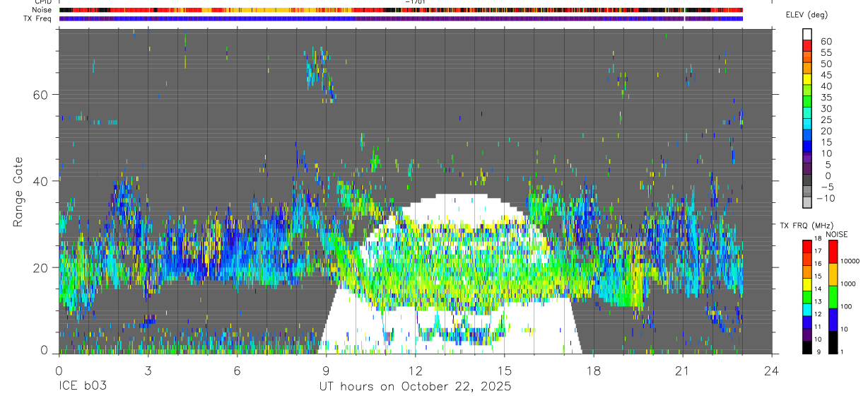The width and height of the screenshot is (868, 401).
Task: Select the green cell in the TX FRQ colorbar
Action: [807, 297]
